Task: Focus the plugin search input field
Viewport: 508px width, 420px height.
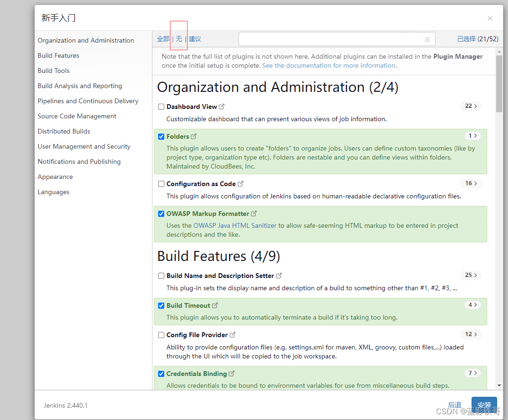Action: pyautogui.click(x=337, y=39)
